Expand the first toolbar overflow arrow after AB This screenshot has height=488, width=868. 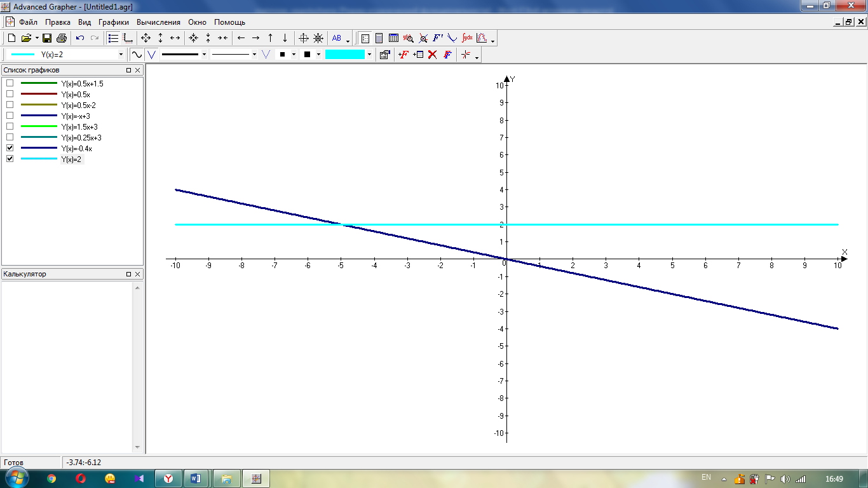[348, 41]
